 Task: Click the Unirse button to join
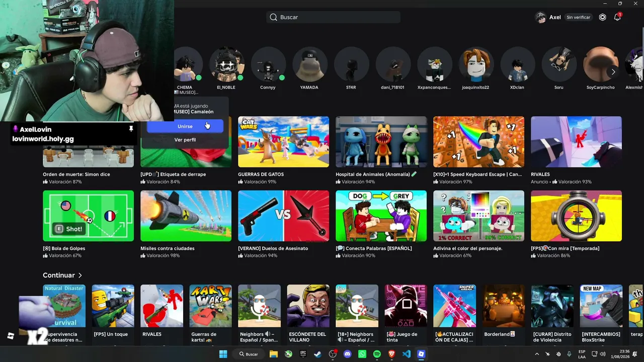[185, 126]
